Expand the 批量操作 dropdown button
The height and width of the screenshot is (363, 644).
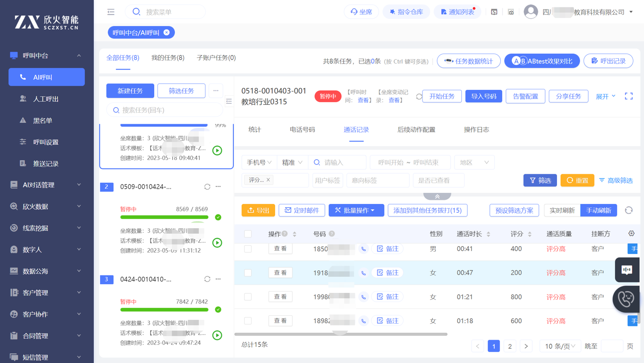356,210
